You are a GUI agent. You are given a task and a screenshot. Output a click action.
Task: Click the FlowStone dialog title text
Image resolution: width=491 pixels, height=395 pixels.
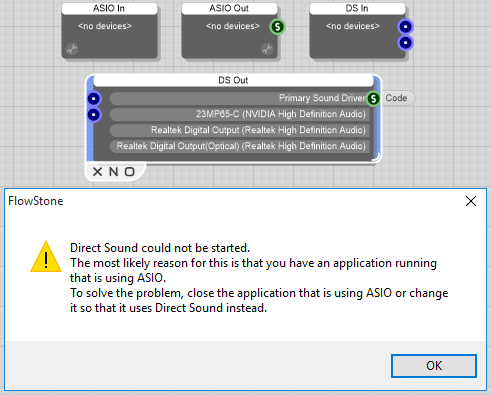coord(36,201)
